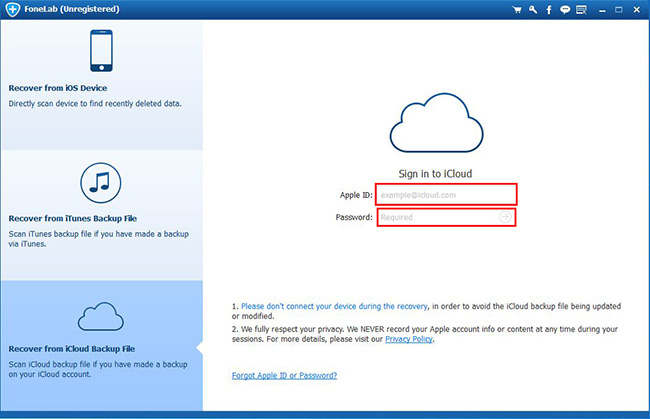Click 'Please don't connect your device' blue text
Screen dimensions: 650x419
pos(334,306)
